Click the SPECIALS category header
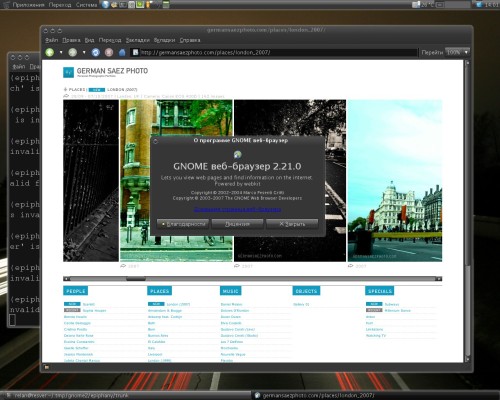500x400 pixels. click(379, 291)
